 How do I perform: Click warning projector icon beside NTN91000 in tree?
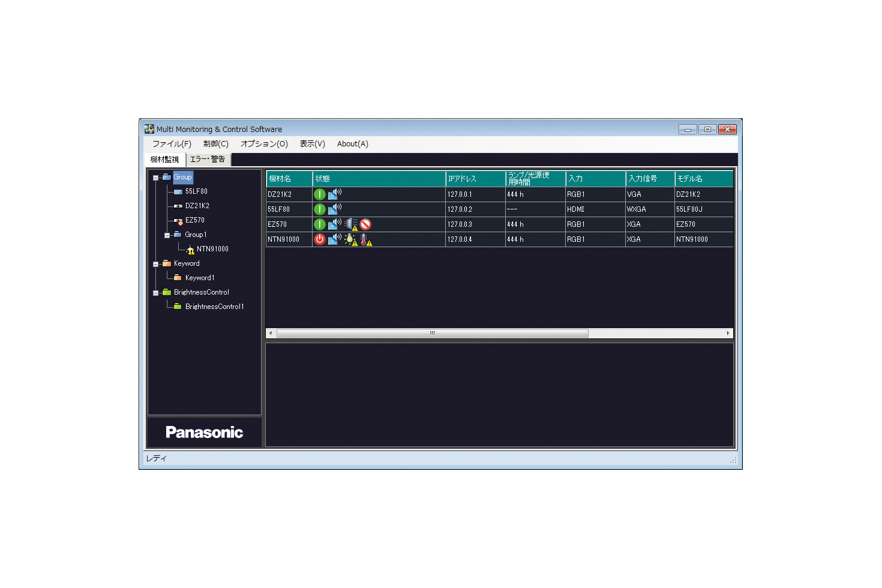pyautogui.click(x=190, y=250)
